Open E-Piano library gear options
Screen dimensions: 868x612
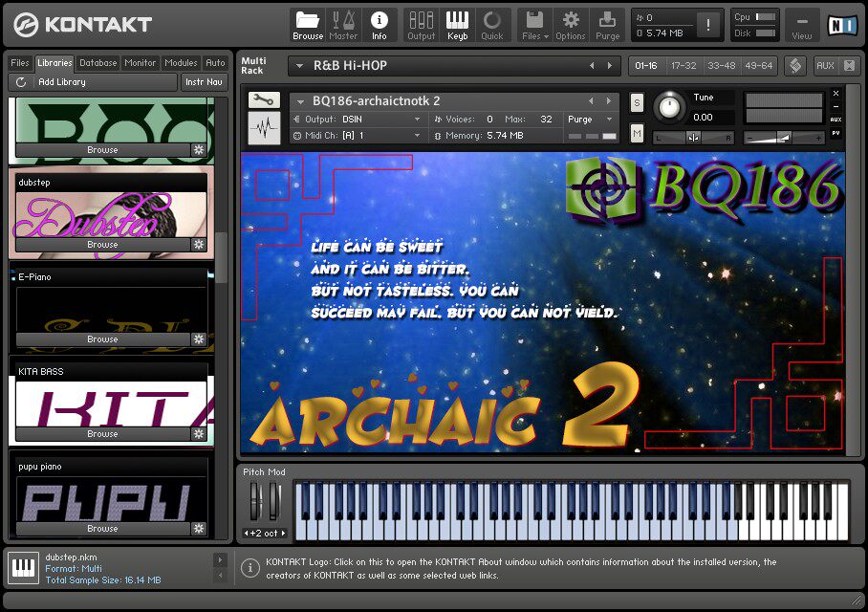coord(198,339)
